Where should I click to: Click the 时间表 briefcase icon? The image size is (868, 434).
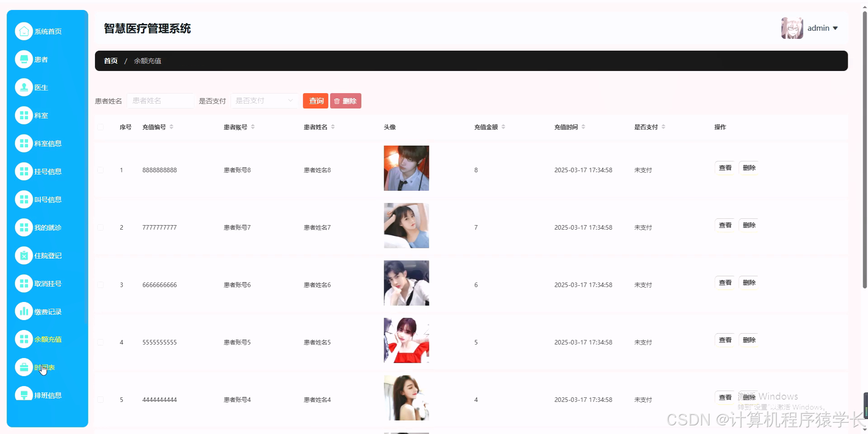(x=24, y=367)
